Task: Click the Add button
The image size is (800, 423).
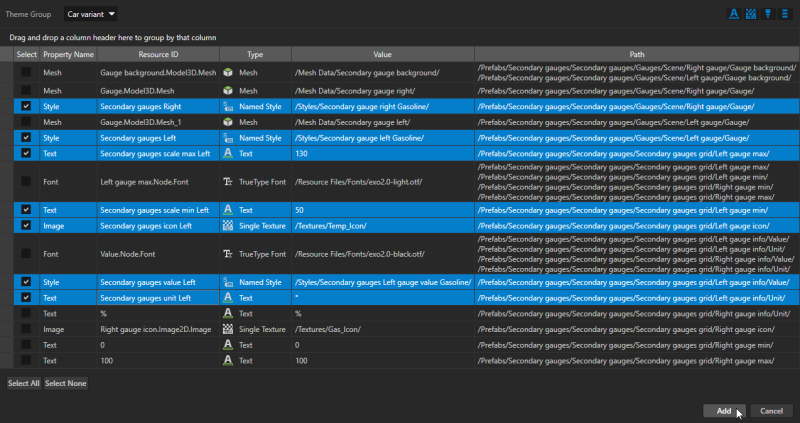Action: (723, 411)
